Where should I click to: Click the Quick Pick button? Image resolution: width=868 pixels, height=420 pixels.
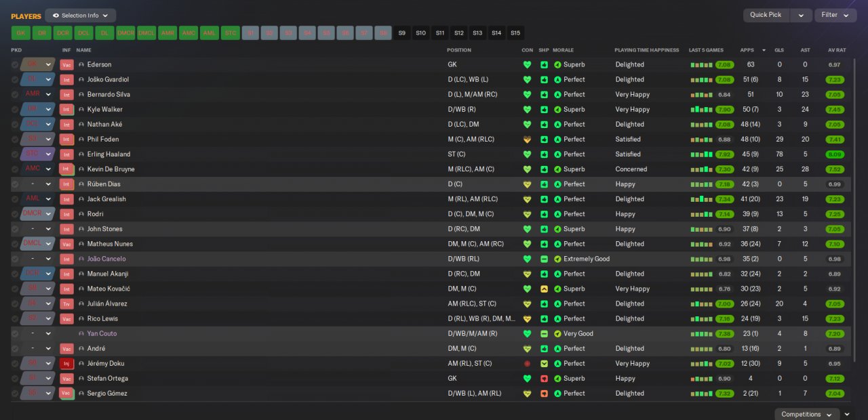(x=766, y=15)
